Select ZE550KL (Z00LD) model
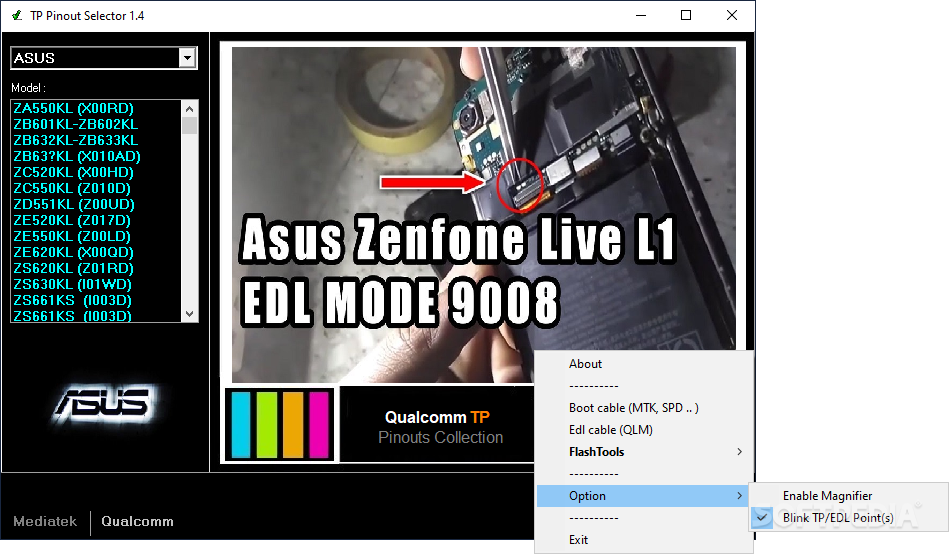This screenshot has width=949, height=554. click(x=72, y=236)
